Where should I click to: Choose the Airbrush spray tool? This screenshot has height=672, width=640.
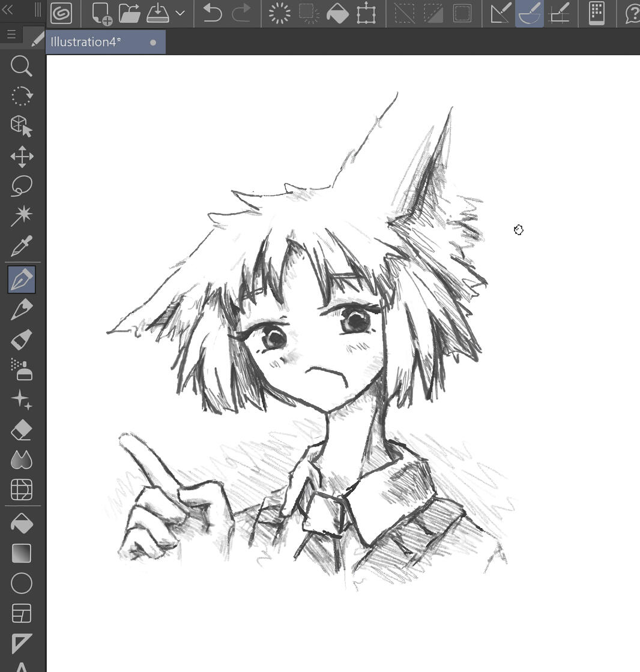pos(22,370)
